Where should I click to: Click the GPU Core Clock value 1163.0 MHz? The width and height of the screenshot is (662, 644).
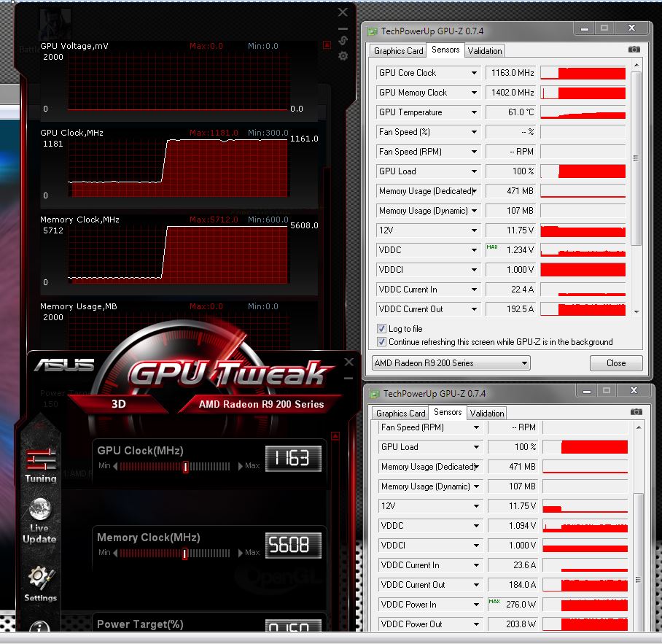[511, 73]
